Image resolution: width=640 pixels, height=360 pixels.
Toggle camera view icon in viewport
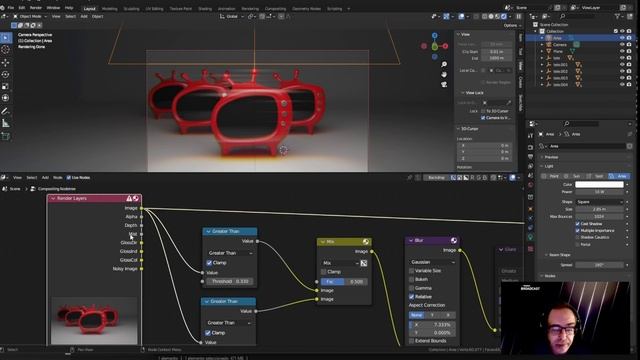[444, 84]
